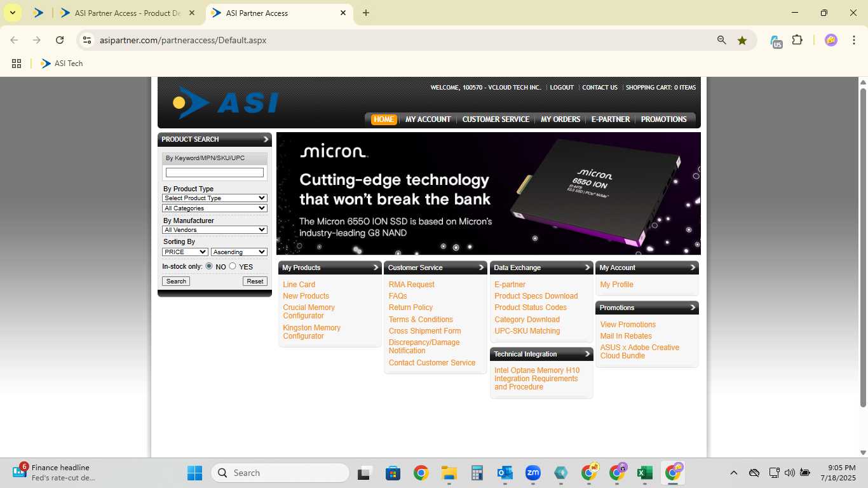The height and width of the screenshot is (488, 868).
Task: Open the Line Card link
Action: point(299,285)
